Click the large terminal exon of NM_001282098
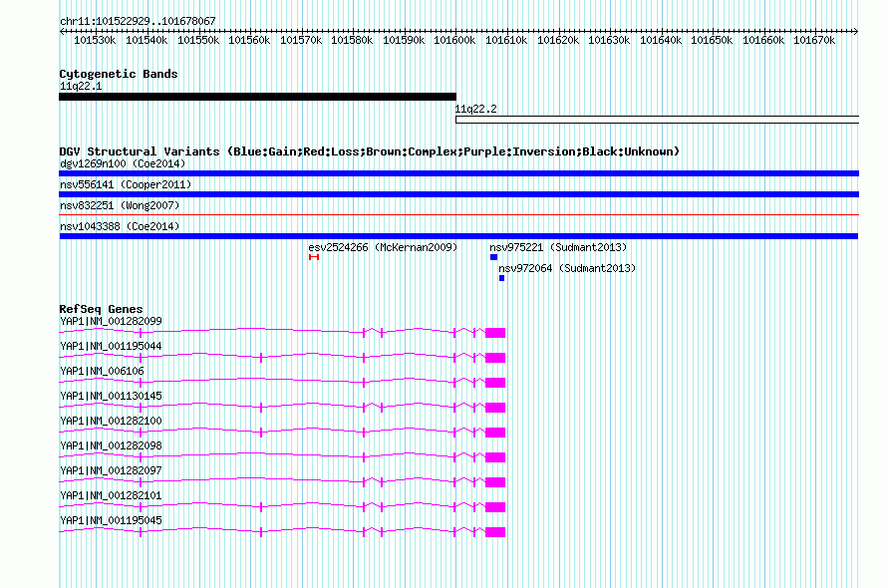The image size is (887, 588). click(x=495, y=457)
